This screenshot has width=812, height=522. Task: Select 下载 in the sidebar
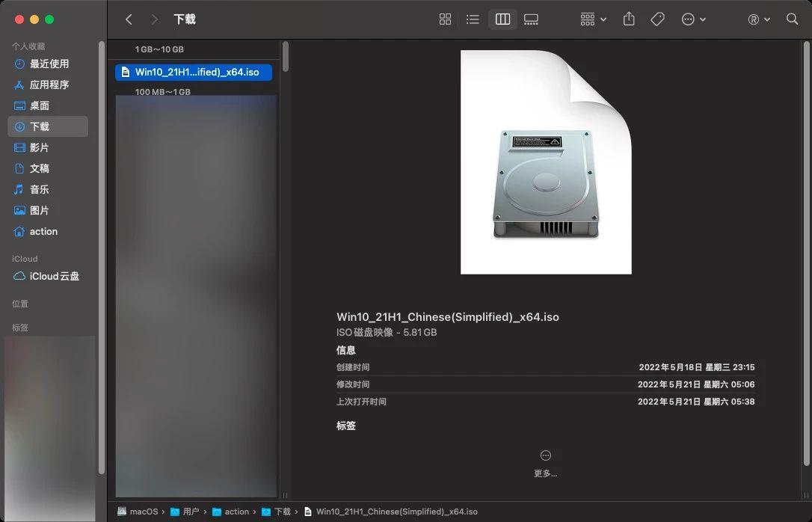point(48,126)
